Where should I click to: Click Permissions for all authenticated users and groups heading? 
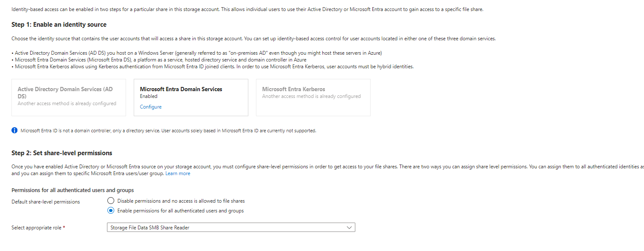pyautogui.click(x=73, y=190)
